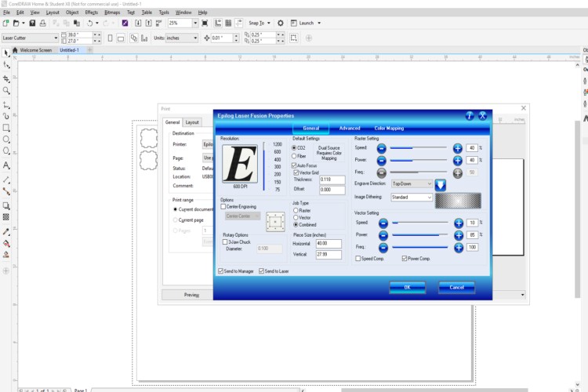
Task: Select the Eyedropper tool in toolbox
Action: pos(6,231)
